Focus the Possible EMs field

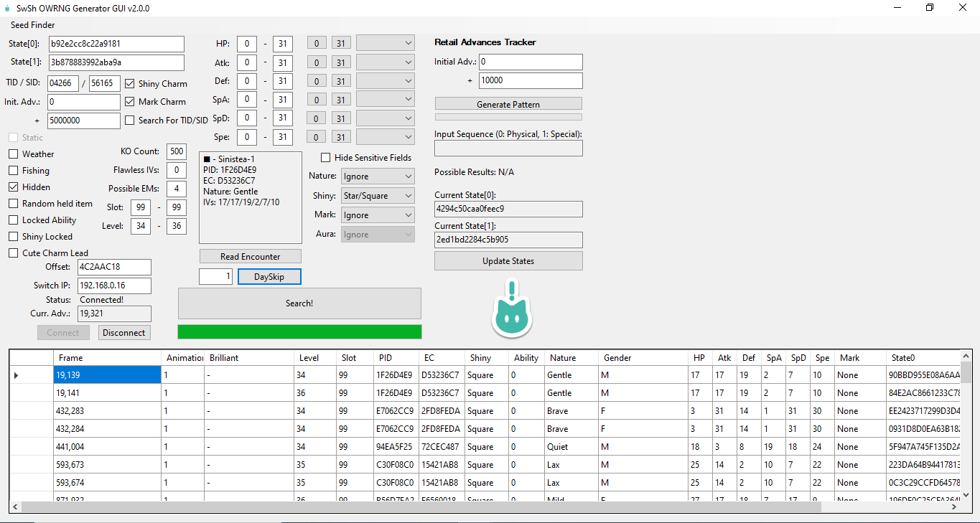(x=176, y=189)
